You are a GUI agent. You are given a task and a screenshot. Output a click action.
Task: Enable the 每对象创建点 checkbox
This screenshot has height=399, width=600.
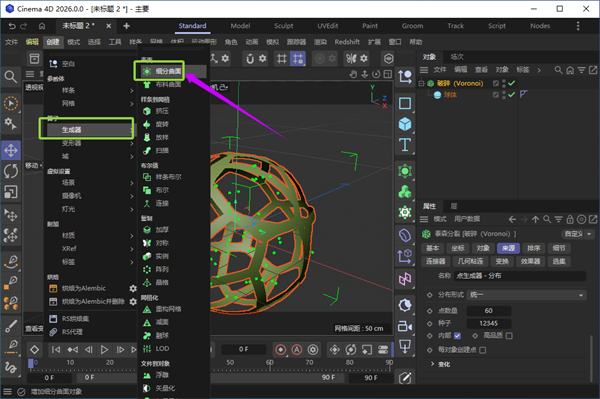point(483,350)
